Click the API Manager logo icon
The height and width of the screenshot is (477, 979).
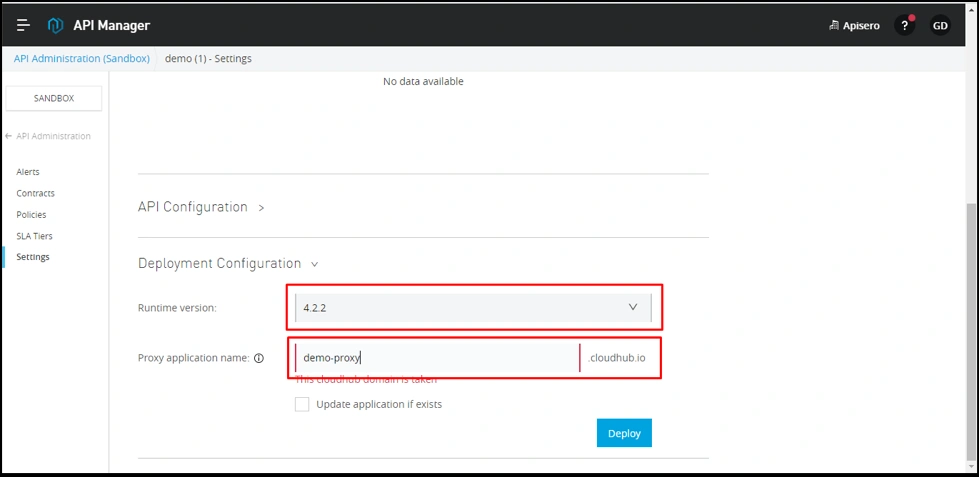pyautogui.click(x=56, y=25)
